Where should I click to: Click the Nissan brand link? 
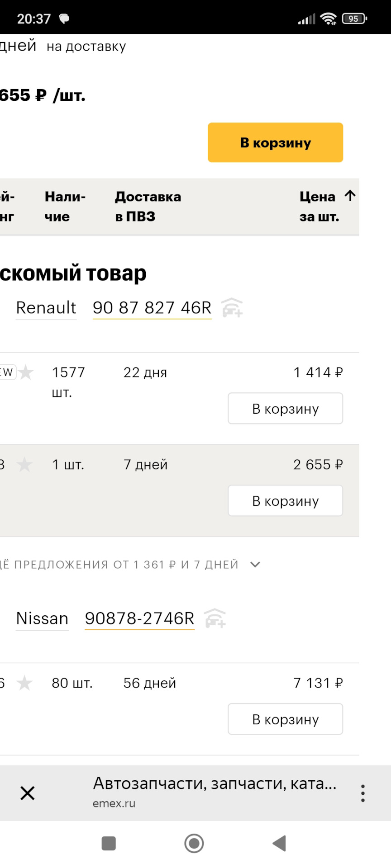pos(42,618)
